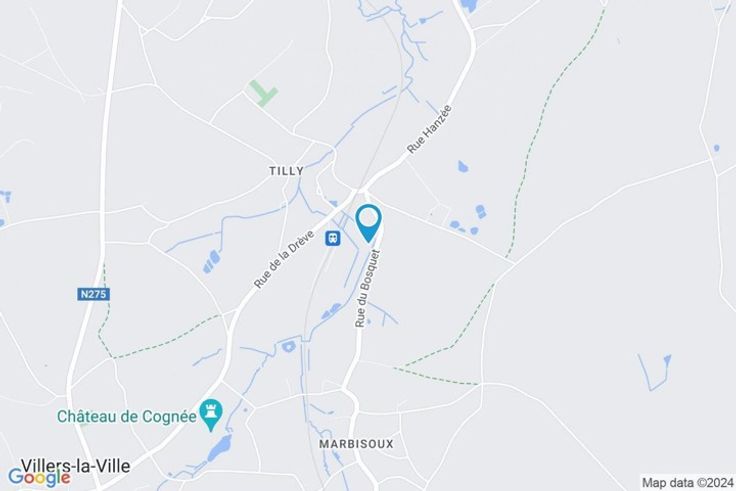Select the small blue pond dot at right edge
Image resolution: width=736 pixels, height=491 pixels.
click(716, 148)
